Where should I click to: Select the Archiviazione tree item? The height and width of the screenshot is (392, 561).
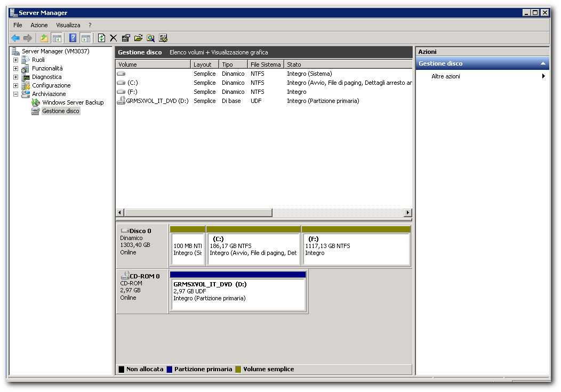pyautogui.click(x=49, y=94)
